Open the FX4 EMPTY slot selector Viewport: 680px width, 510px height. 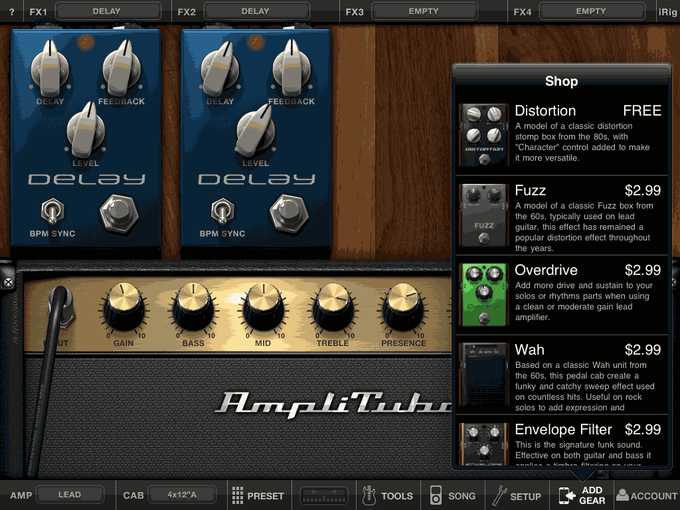(591, 11)
